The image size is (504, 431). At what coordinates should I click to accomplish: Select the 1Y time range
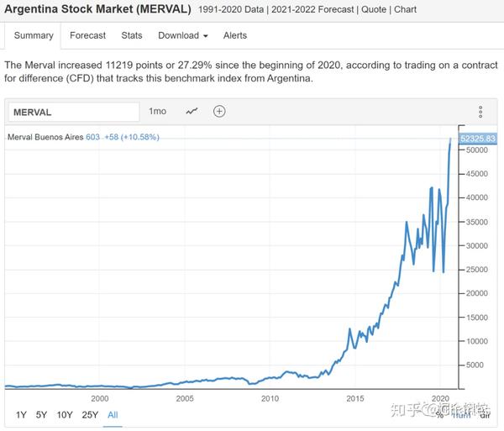[21, 414]
